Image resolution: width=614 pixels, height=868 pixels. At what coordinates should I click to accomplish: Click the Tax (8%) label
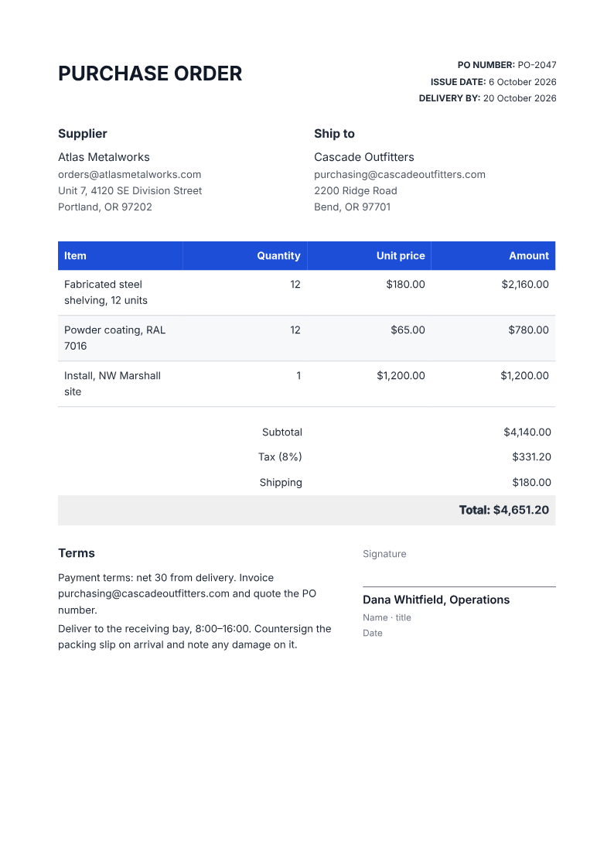pyautogui.click(x=280, y=456)
